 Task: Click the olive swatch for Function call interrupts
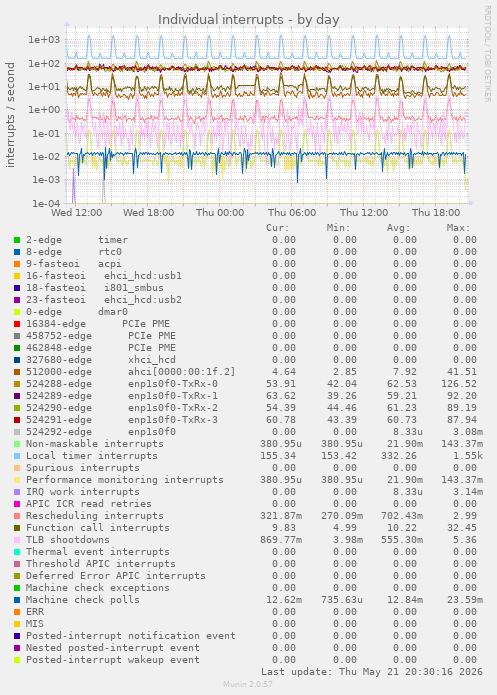tap(17, 528)
